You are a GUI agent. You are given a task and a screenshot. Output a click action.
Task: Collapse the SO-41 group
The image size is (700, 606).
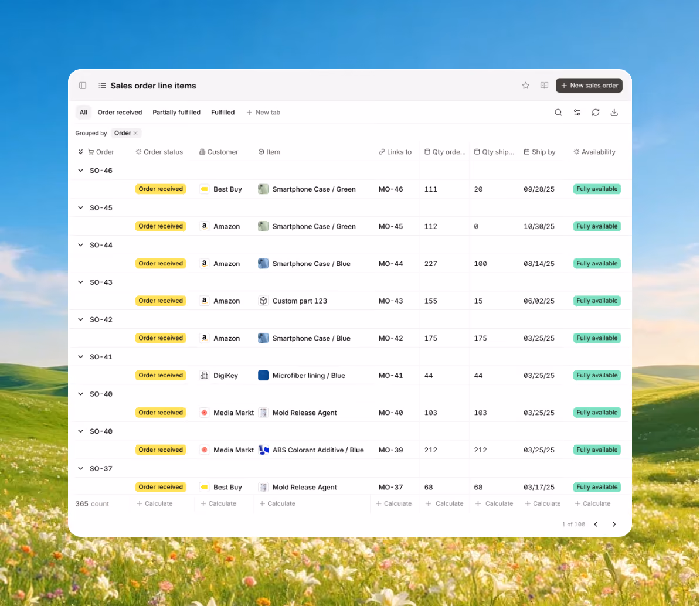coord(80,356)
